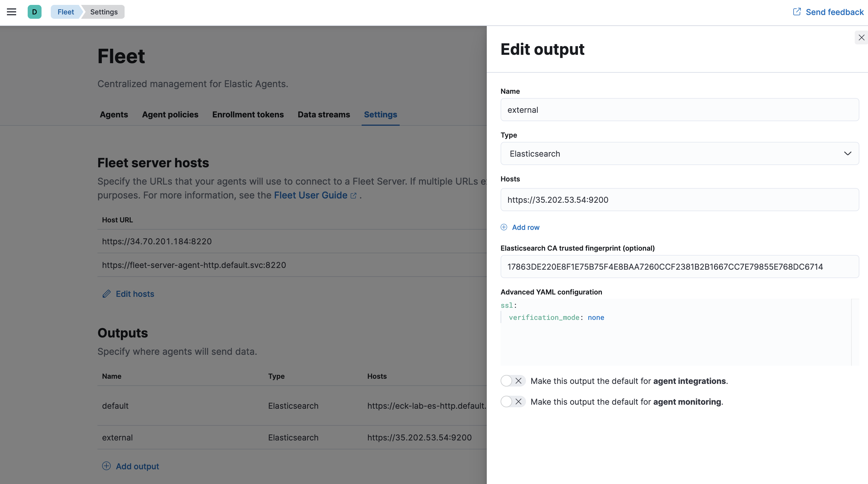The width and height of the screenshot is (868, 484).
Task: Click the chevron arrow in Type select
Action: [x=848, y=154]
